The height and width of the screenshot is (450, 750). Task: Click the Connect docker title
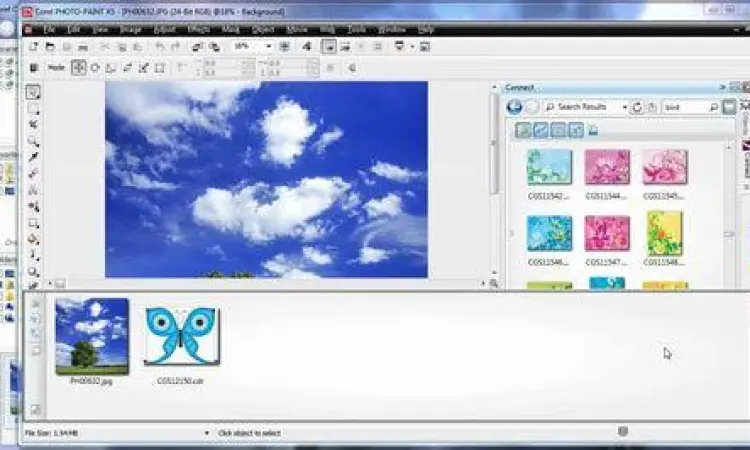(x=519, y=88)
